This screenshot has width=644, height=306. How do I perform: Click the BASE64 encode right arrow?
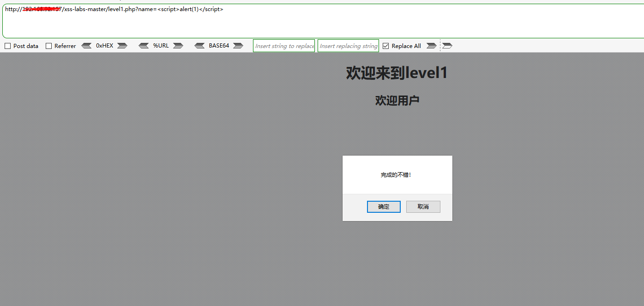click(x=238, y=46)
